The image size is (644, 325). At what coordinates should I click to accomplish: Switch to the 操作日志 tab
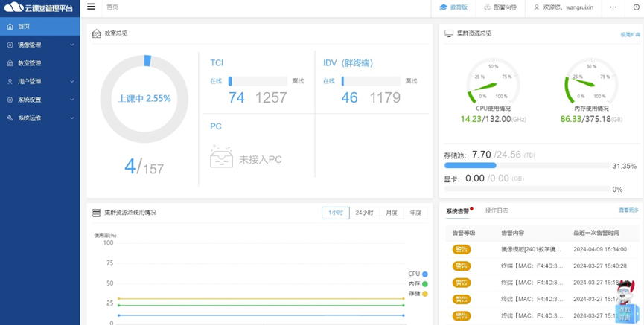(x=497, y=211)
